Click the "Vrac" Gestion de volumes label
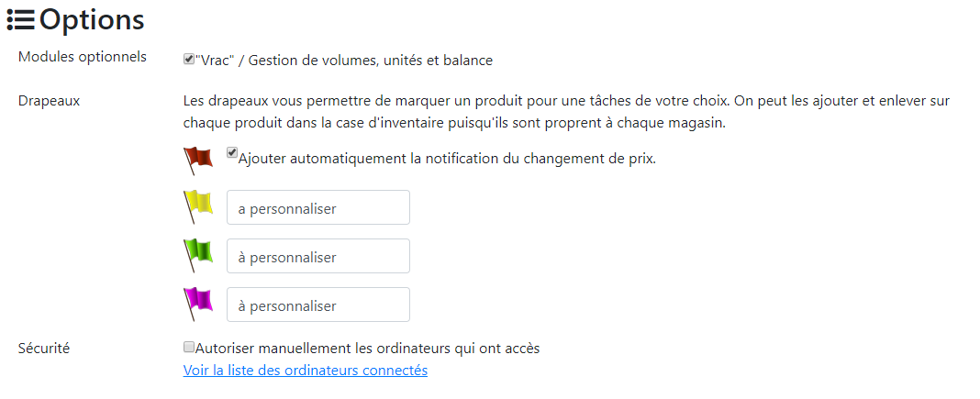Viewport: 980px width, 399px height. (344, 61)
